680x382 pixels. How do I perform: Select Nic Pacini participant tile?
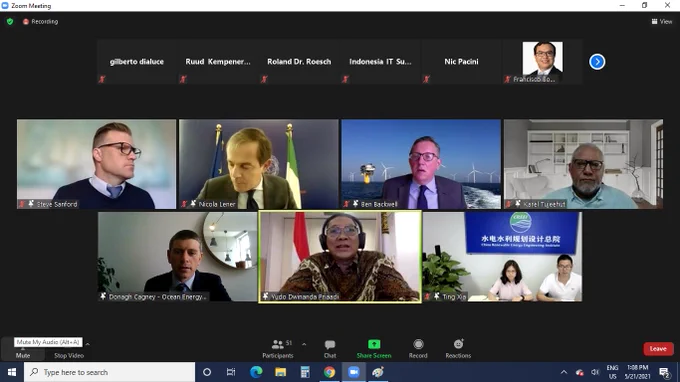(461, 62)
